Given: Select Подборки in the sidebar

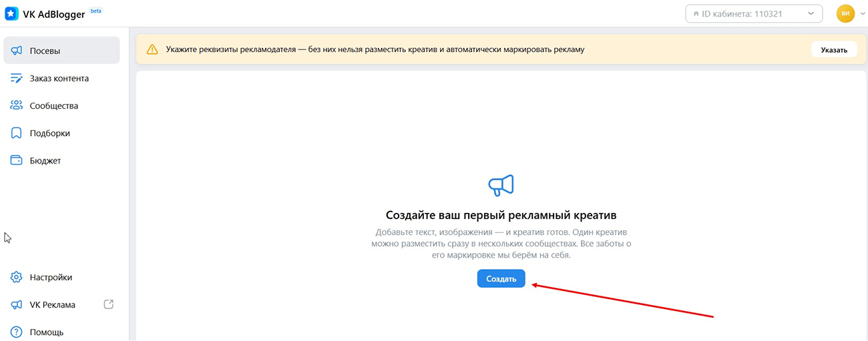Looking at the screenshot, I should click(x=61, y=133).
